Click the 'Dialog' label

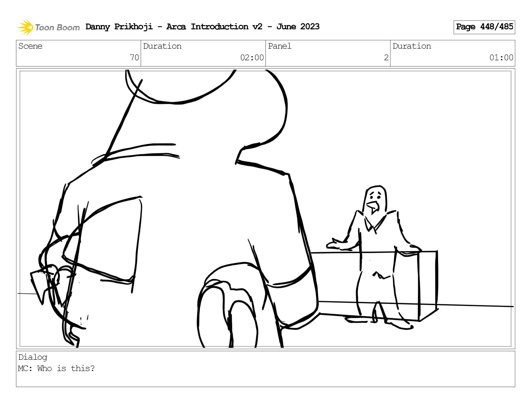[x=33, y=357]
